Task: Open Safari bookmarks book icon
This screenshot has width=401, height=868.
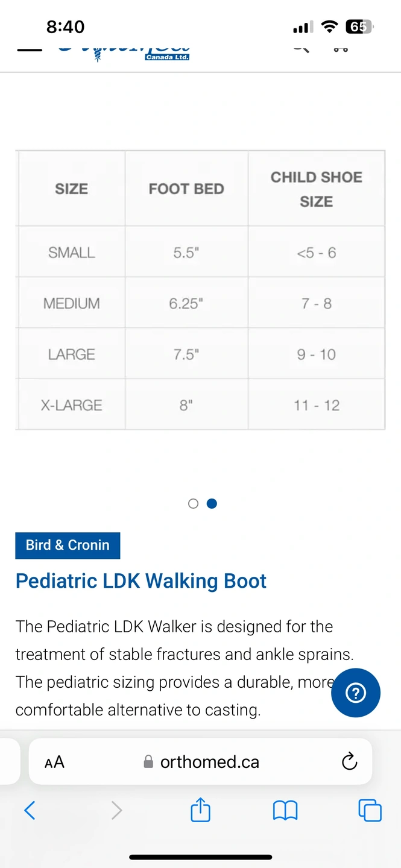Action: pos(285,811)
